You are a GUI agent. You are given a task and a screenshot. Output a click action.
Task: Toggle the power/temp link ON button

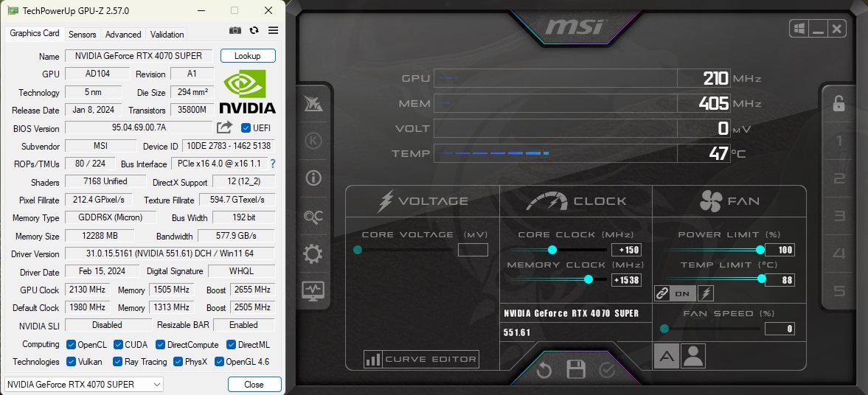pyautogui.click(x=683, y=294)
